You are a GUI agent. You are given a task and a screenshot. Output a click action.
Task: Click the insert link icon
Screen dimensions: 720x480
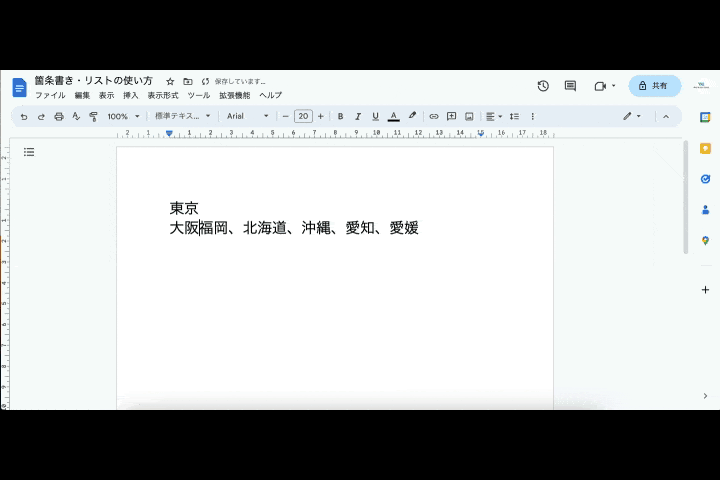pyautogui.click(x=434, y=116)
